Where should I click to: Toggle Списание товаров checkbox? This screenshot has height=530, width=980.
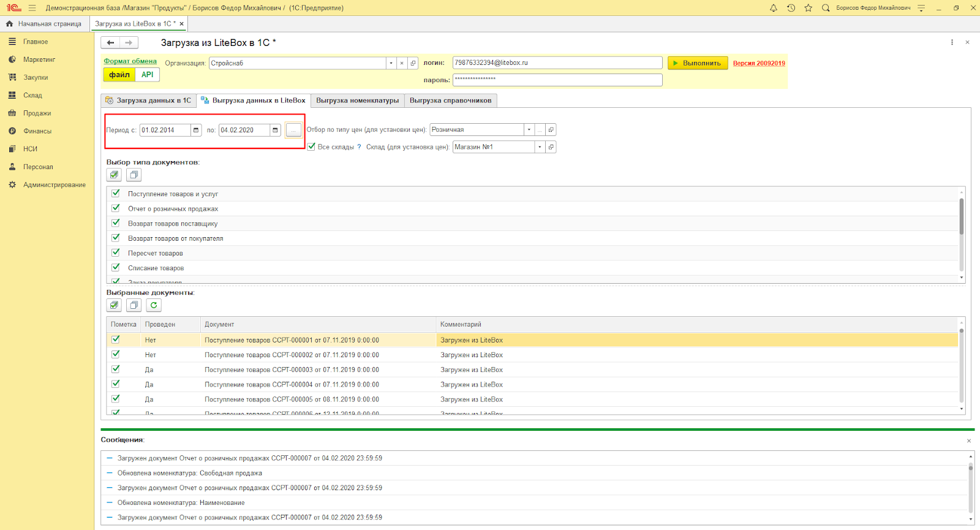coord(116,267)
